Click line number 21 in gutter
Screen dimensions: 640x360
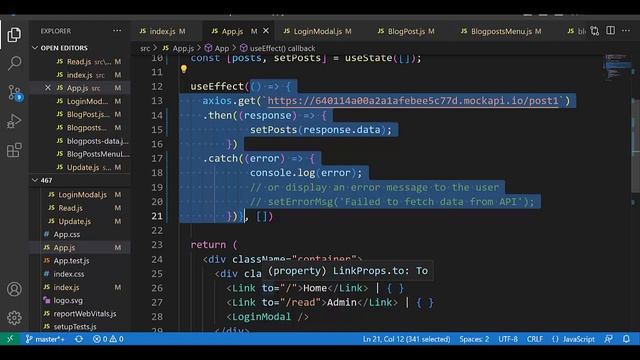click(x=157, y=216)
